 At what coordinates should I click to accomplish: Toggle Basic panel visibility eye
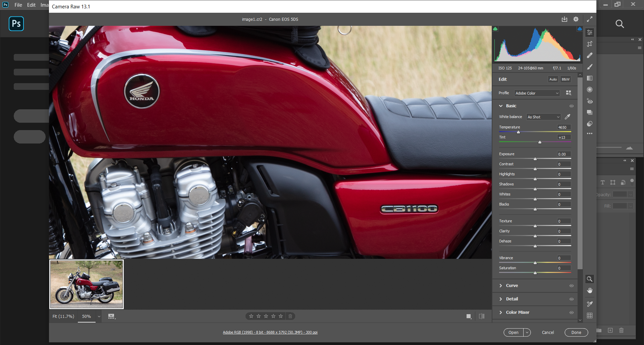point(572,106)
